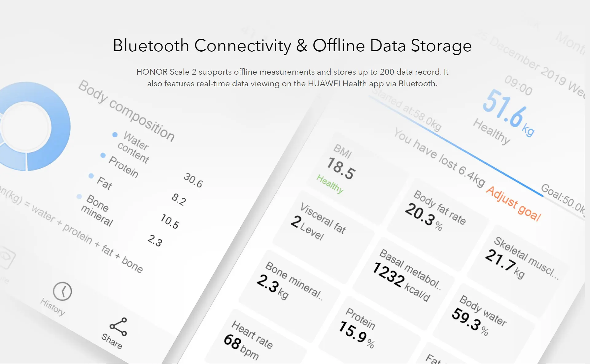590x364 pixels.
Task: Click the Fat legend dot
Action: (91, 176)
